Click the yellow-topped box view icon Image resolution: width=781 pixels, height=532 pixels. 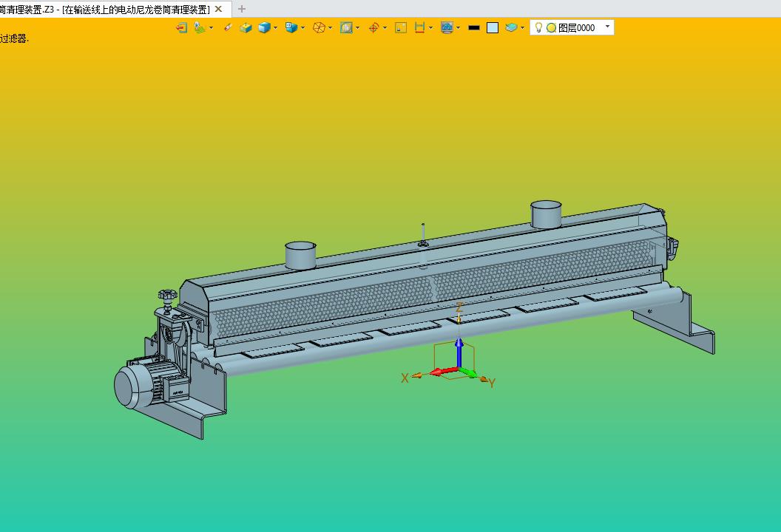[x=246, y=28]
